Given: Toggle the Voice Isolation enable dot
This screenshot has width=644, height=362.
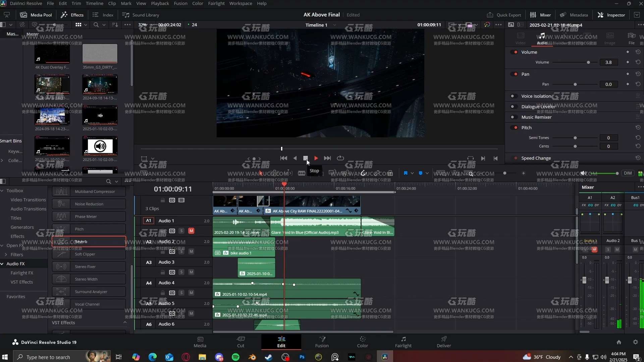Looking at the screenshot, I should click(x=513, y=96).
